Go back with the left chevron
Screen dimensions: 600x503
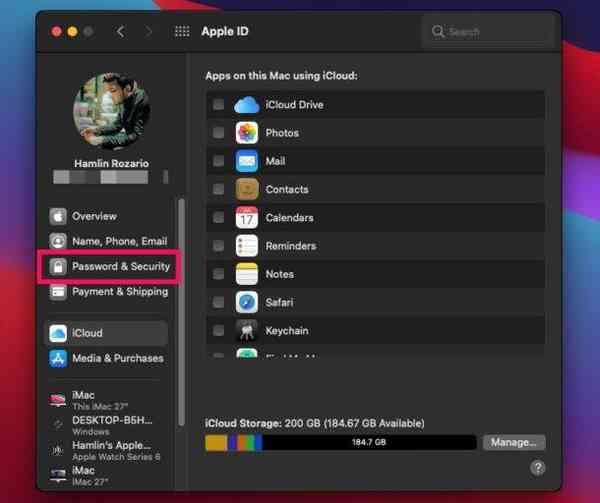(121, 31)
